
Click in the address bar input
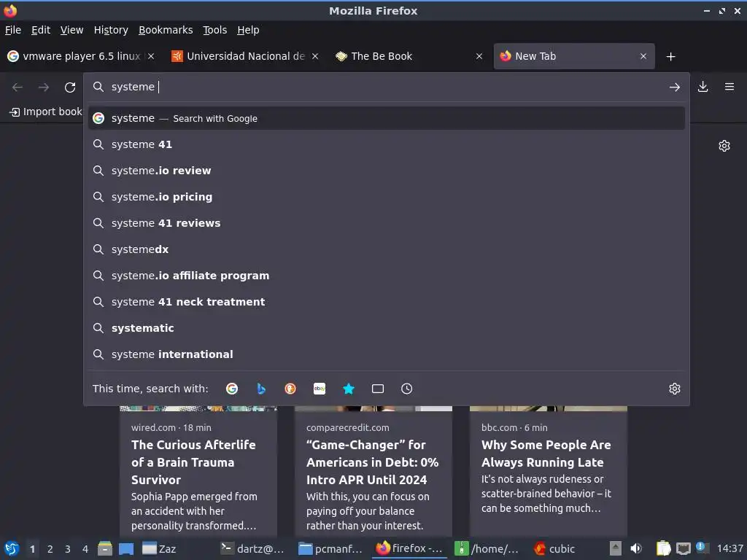click(x=386, y=87)
